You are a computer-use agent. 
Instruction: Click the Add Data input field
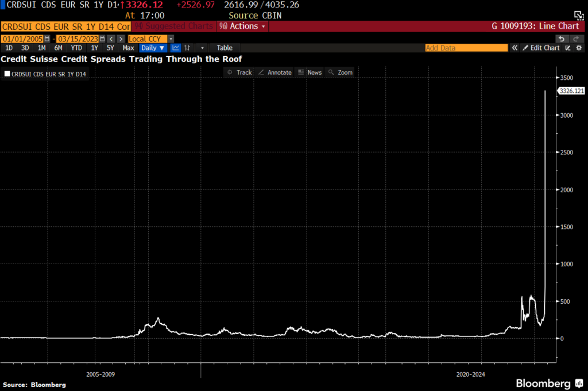[x=466, y=48]
